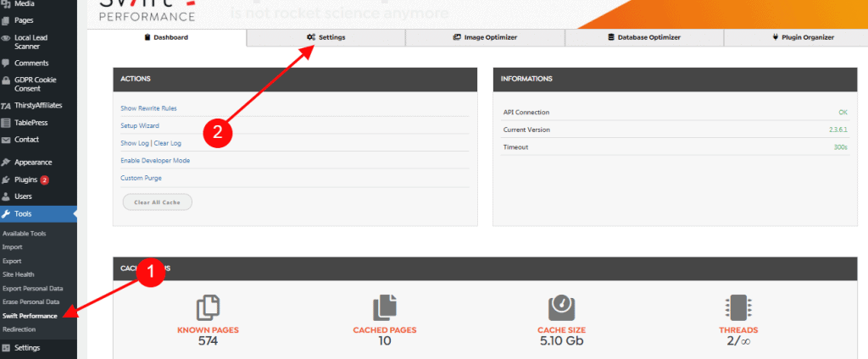Click the Plugins plug icon in sidebar
This screenshot has height=359, width=868.
coord(6,179)
